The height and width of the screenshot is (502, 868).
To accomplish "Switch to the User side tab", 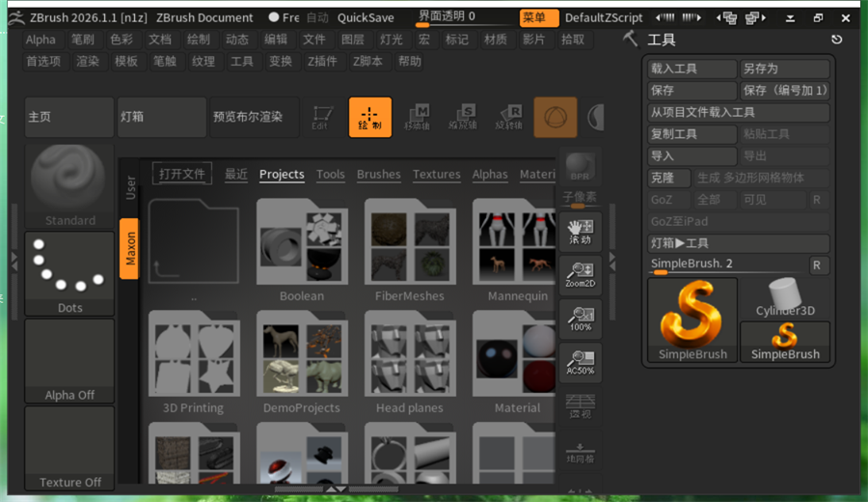I will point(129,188).
